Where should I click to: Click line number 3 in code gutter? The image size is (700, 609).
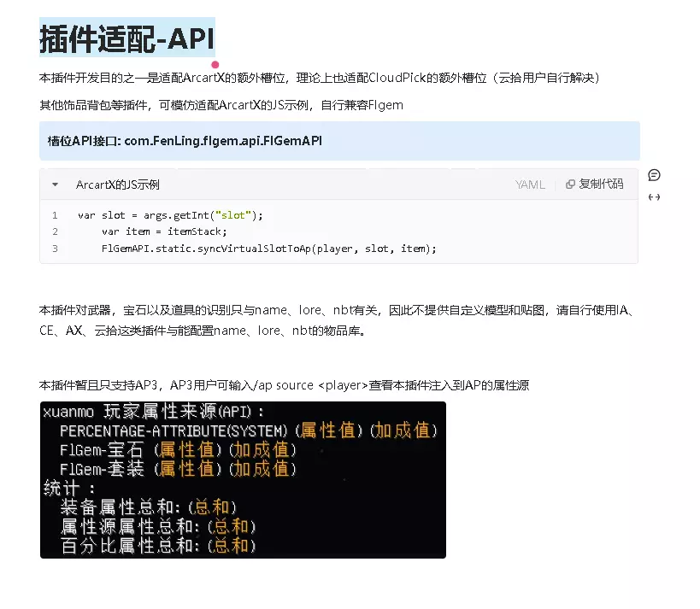(x=55, y=249)
